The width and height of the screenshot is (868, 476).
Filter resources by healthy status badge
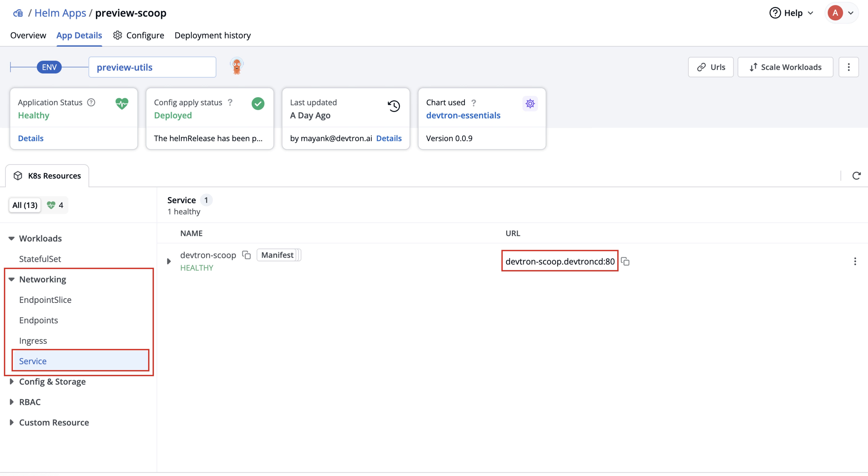pyautogui.click(x=55, y=205)
